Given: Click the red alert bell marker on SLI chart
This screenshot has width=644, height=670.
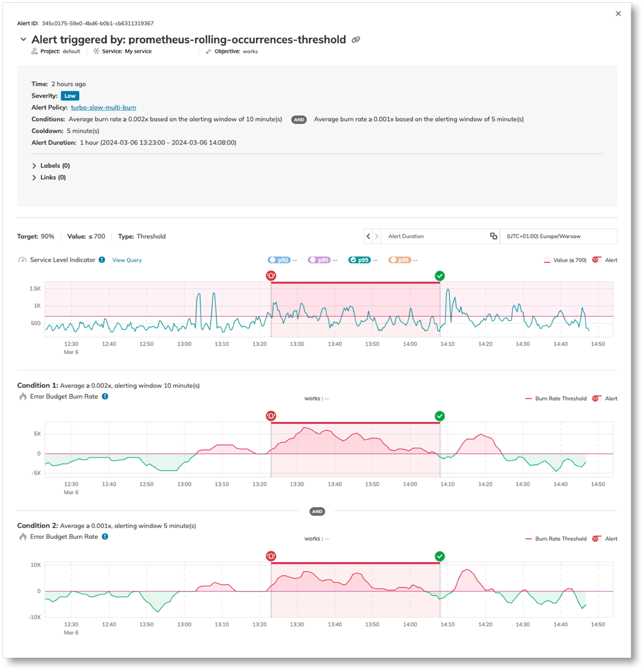Looking at the screenshot, I should (271, 275).
